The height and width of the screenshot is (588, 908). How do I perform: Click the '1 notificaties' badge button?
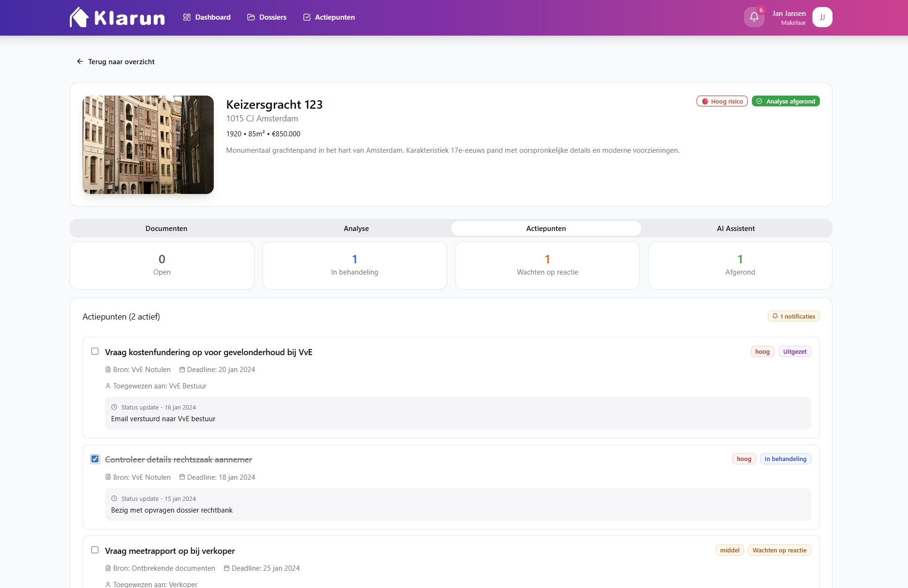pos(793,316)
